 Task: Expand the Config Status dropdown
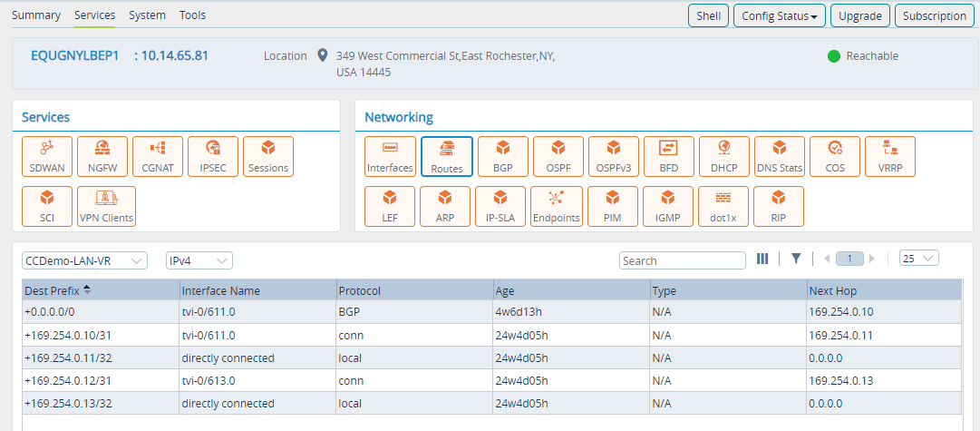coord(780,16)
